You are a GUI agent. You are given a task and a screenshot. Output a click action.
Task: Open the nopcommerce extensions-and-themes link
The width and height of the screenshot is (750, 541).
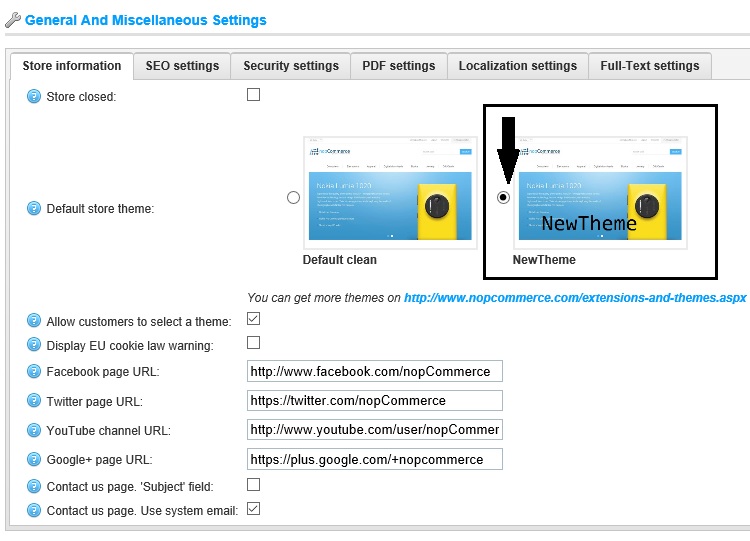click(x=575, y=298)
